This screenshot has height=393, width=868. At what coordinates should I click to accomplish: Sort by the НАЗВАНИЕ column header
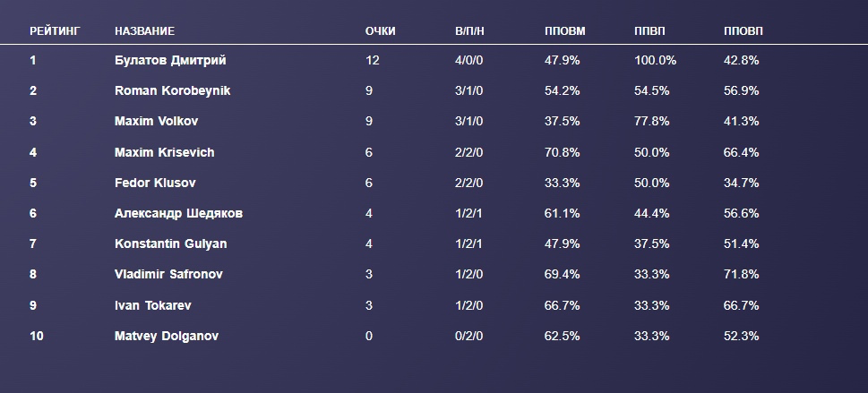(x=144, y=31)
